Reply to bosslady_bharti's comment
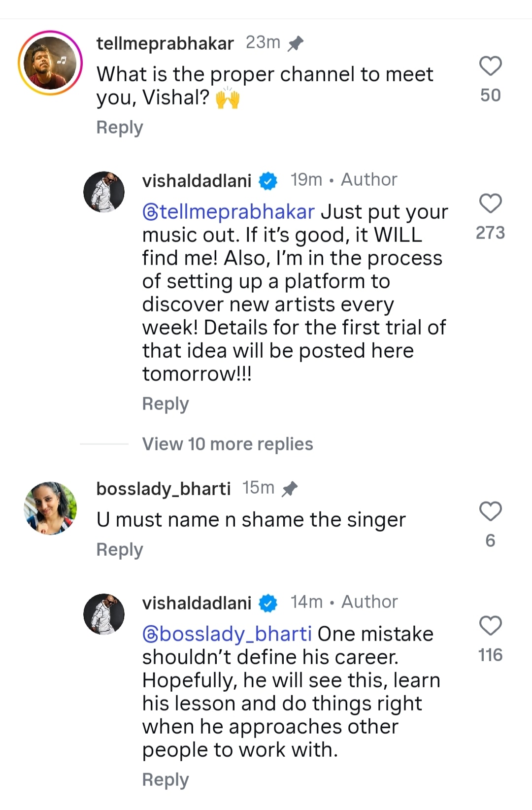 (120, 550)
